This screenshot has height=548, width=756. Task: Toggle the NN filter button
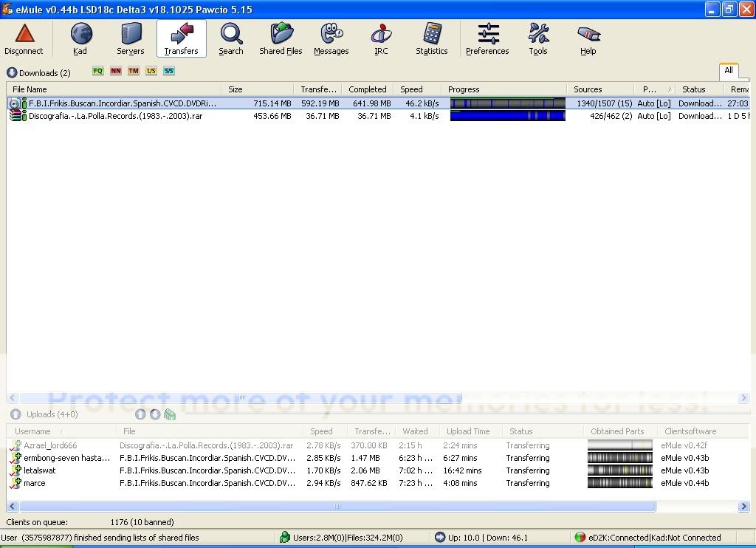point(116,71)
